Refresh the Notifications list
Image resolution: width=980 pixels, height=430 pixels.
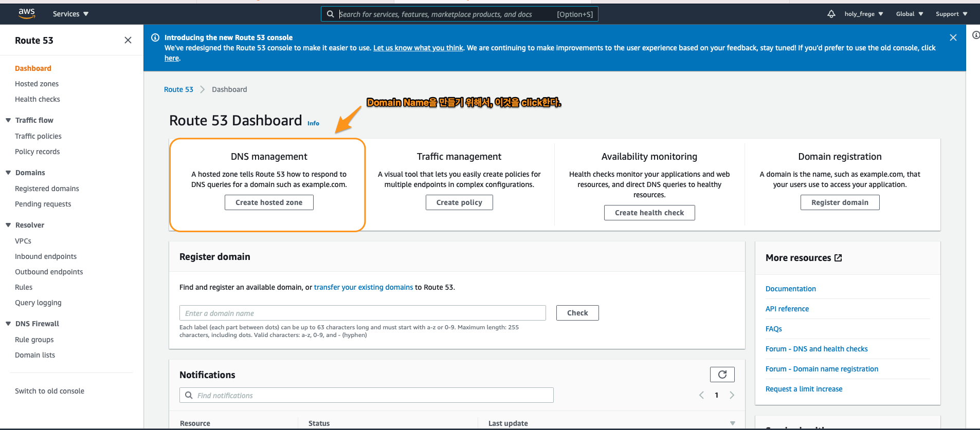722,375
